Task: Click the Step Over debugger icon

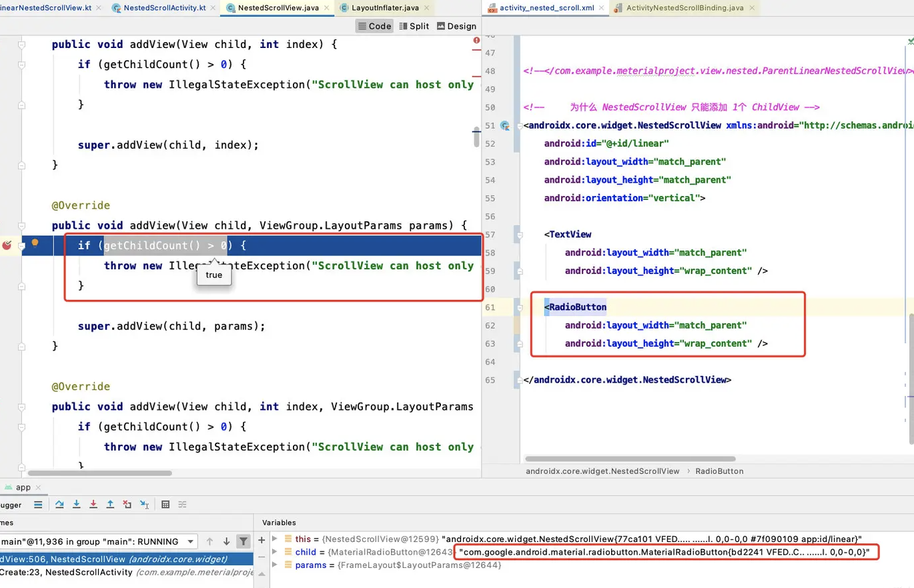Action: click(59, 505)
